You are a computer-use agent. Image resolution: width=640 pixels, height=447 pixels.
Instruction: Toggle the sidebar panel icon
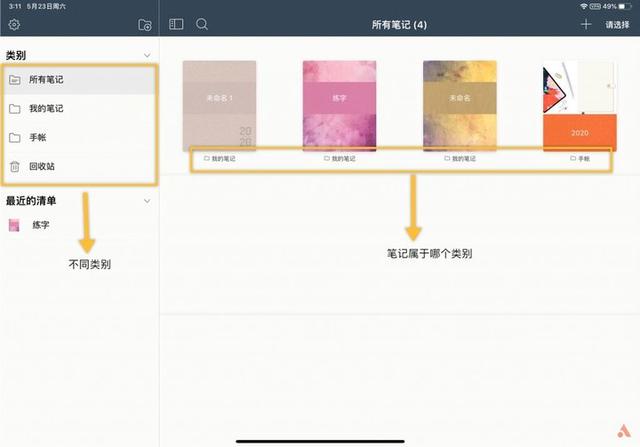pyautogui.click(x=176, y=24)
